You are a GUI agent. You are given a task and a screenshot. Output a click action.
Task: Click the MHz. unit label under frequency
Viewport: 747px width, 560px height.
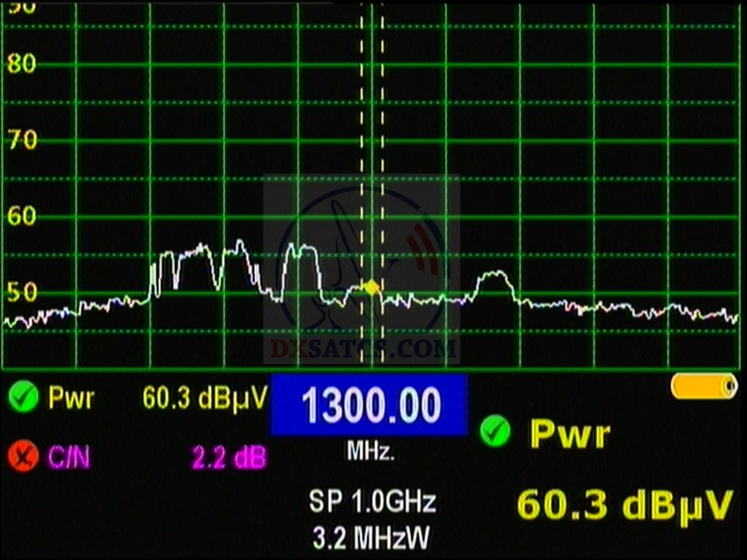pyautogui.click(x=371, y=452)
